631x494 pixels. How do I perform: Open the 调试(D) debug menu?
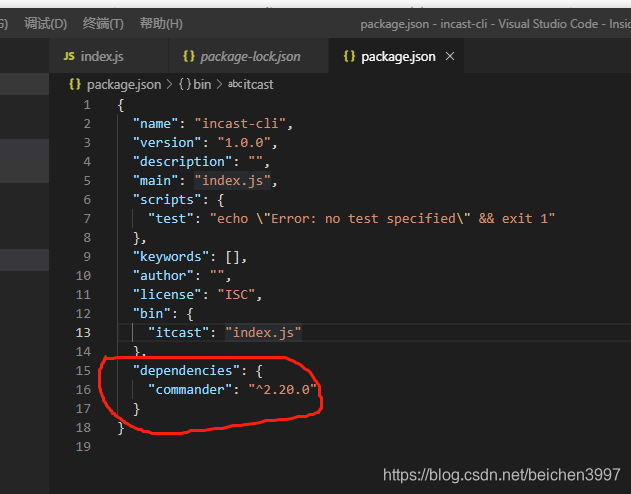(x=45, y=23)
